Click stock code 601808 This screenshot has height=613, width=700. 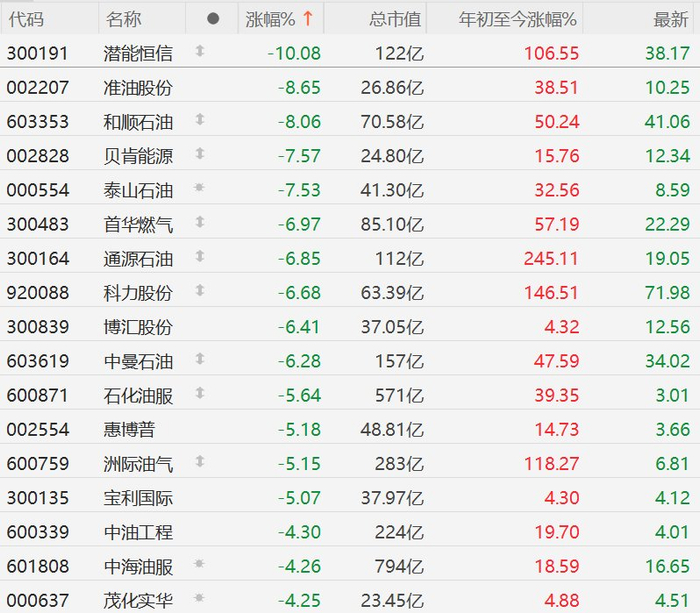coord(38,567)
